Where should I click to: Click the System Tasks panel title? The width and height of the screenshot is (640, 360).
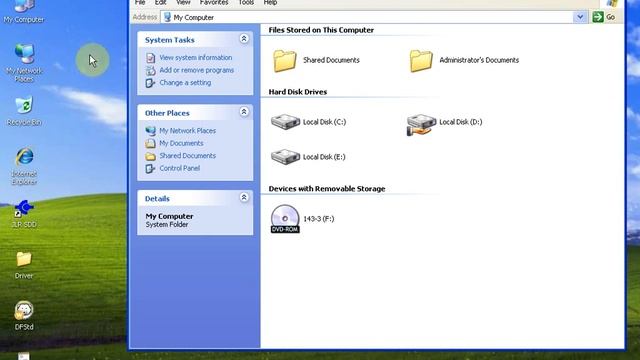[x=169, y=40]
